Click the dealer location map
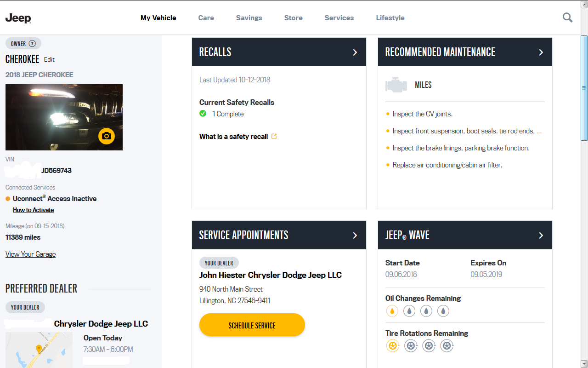This screenshot has height=368, width=588. [x=39, y=350]
